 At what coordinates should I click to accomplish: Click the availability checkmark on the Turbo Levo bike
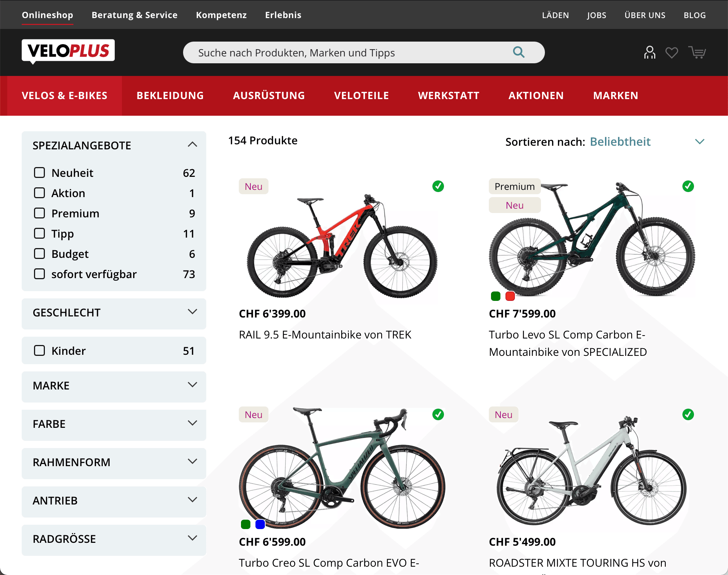[x=688, y=186]
